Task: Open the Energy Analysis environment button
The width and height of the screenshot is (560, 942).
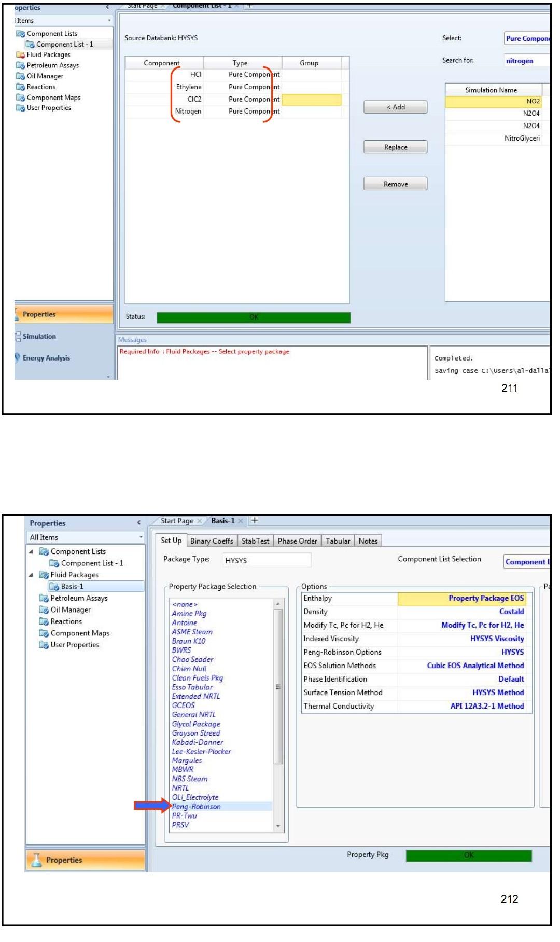Action: [x=64, y=358]
